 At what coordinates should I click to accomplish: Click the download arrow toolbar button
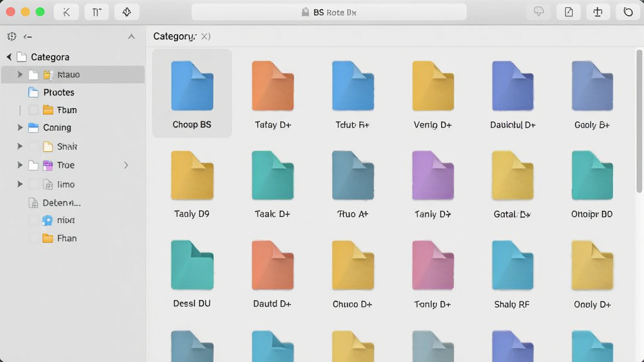126,13
